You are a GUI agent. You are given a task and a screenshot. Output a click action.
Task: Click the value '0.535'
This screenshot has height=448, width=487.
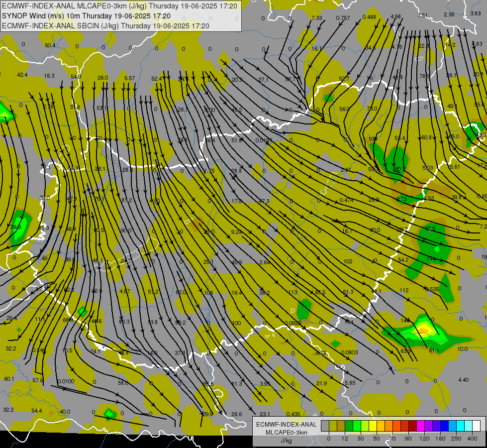[x=432, y=289]
